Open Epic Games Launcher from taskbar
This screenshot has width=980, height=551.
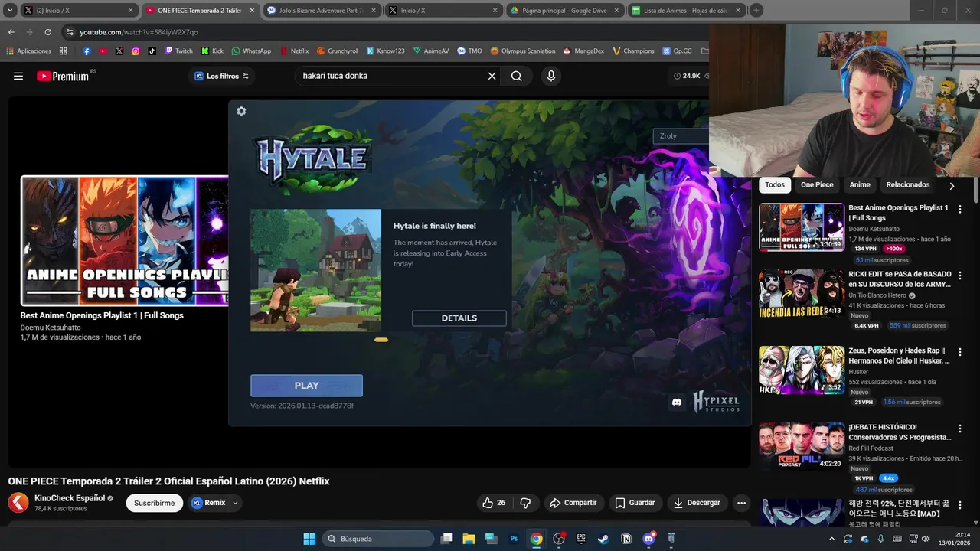[x=581, y=539]
